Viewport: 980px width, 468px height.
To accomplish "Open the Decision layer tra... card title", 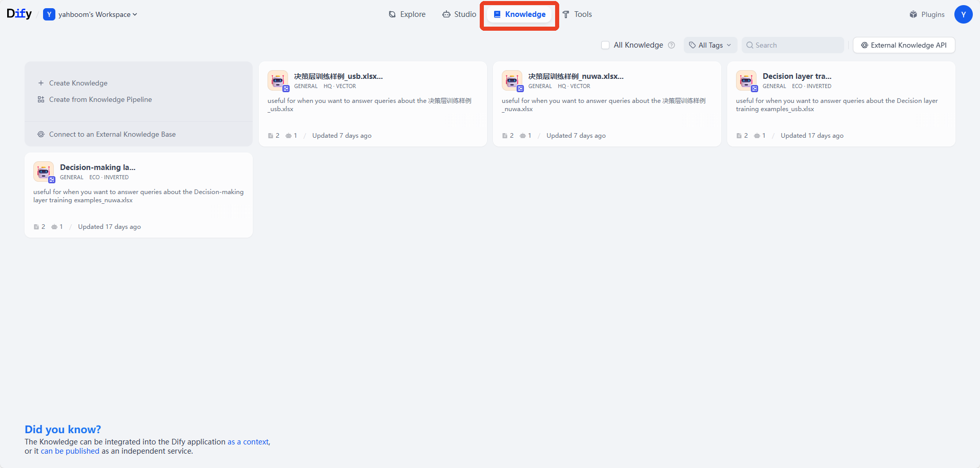I will (x=797, y=76).
